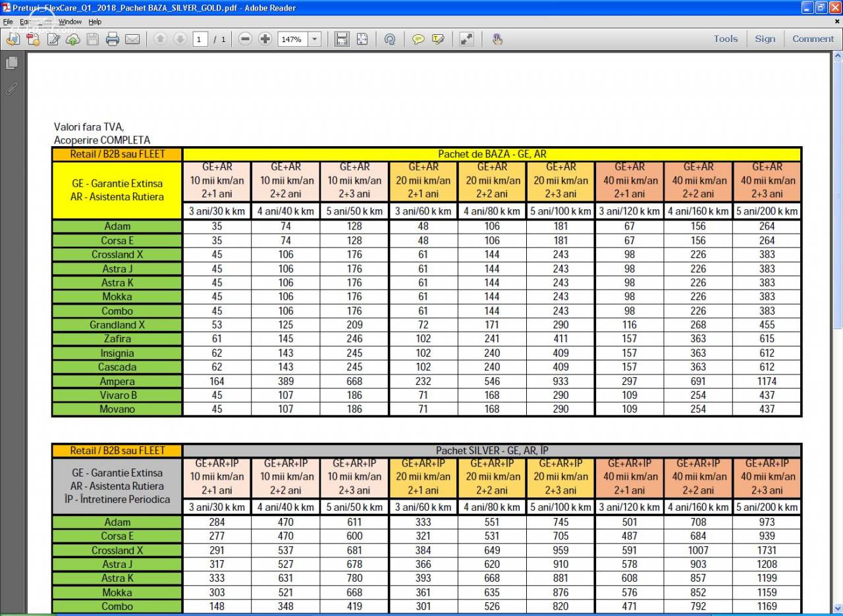The width and height of the screenshot is (843, 616).
Task: Click the Open file toolbar icon
Action: (13, 39)
